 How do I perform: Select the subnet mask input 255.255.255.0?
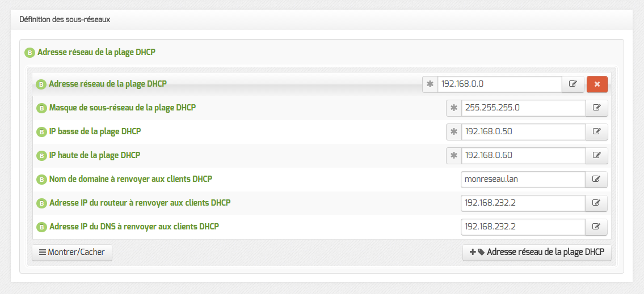pos(524,108)
